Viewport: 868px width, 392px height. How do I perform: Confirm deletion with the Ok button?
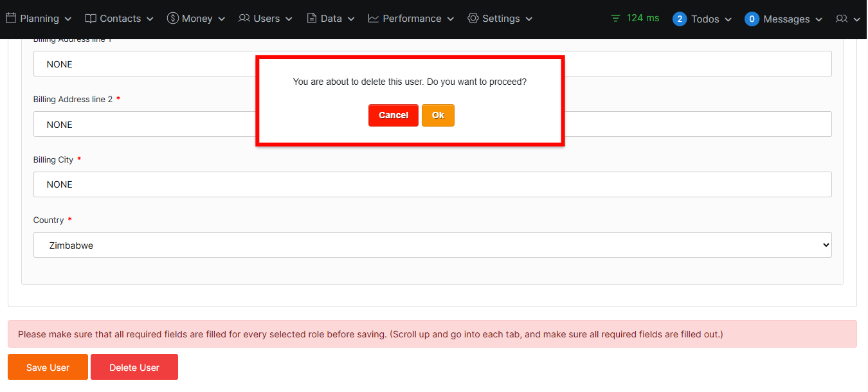pos(438,116)
